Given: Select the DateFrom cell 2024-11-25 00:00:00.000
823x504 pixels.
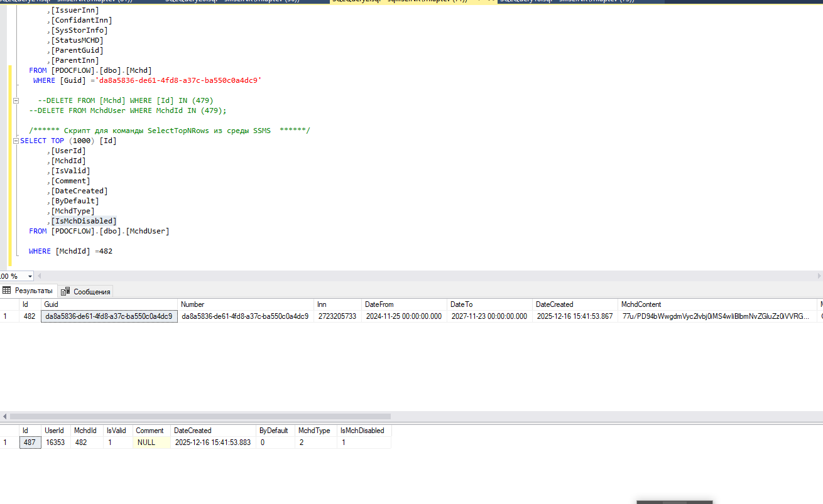Looking at the screenshot, I should 405,316.
